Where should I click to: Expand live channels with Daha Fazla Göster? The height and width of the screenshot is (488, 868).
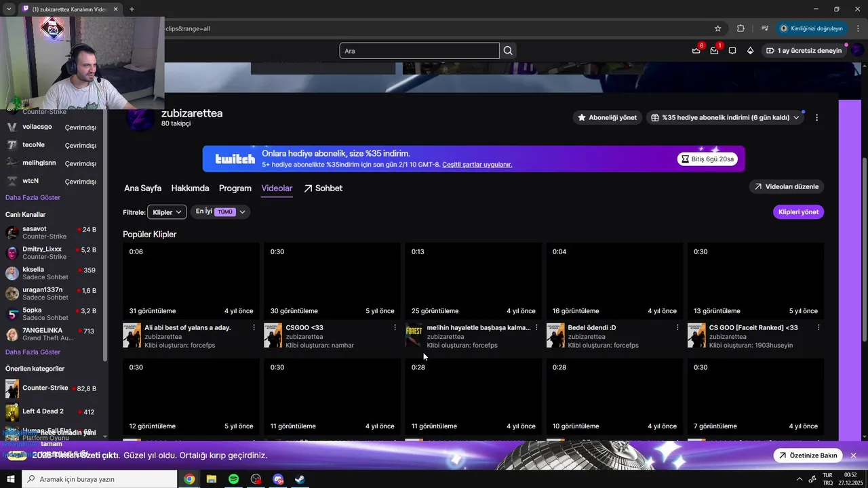click(33, 352)
